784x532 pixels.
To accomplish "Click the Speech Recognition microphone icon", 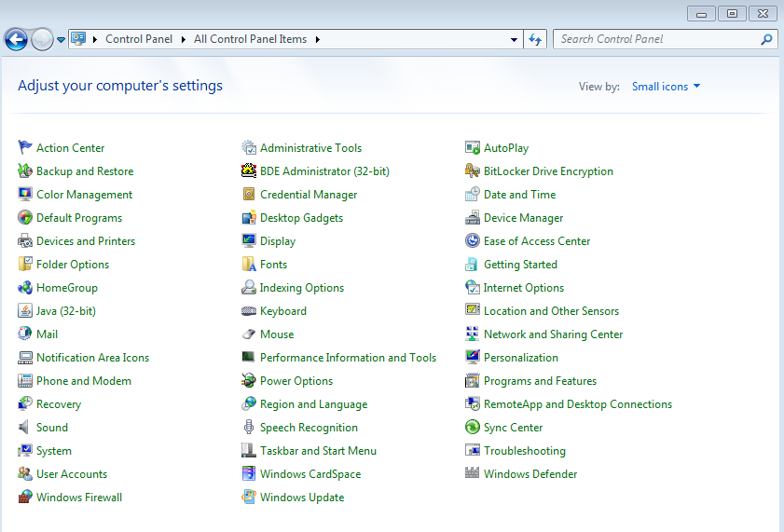I will click(x=249, y=427).
